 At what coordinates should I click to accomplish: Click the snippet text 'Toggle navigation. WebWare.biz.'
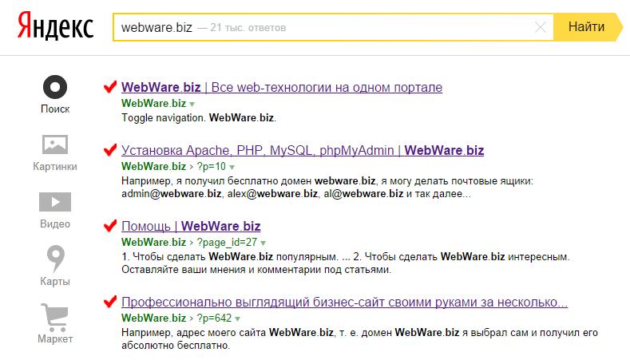(x=199, y=117)
